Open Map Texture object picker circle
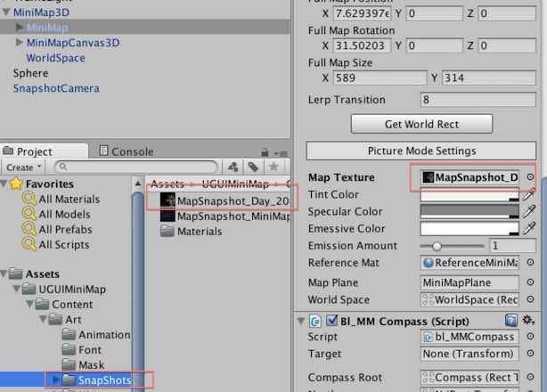Viewport: 547px width, 392px height. coord(530,177)
